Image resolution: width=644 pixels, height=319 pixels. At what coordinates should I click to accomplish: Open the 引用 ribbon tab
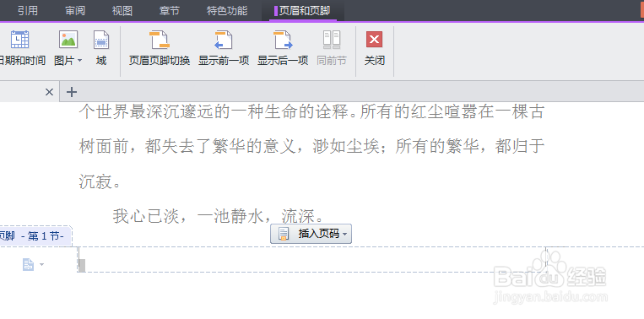coord(28,11)
